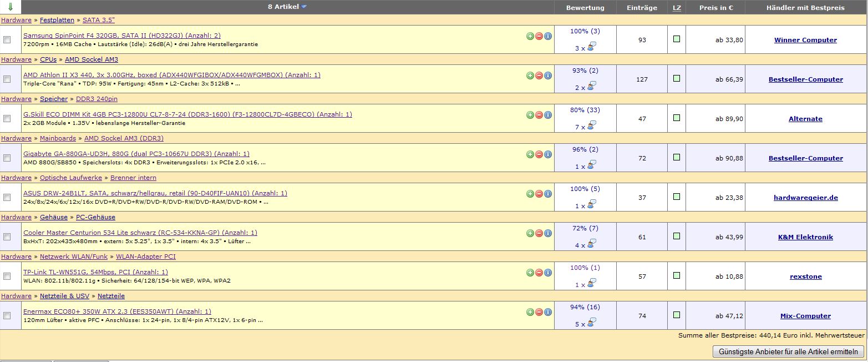
Task: Tick the checkbox for Samsung SpinPoint F4
Action: (7, 39)
